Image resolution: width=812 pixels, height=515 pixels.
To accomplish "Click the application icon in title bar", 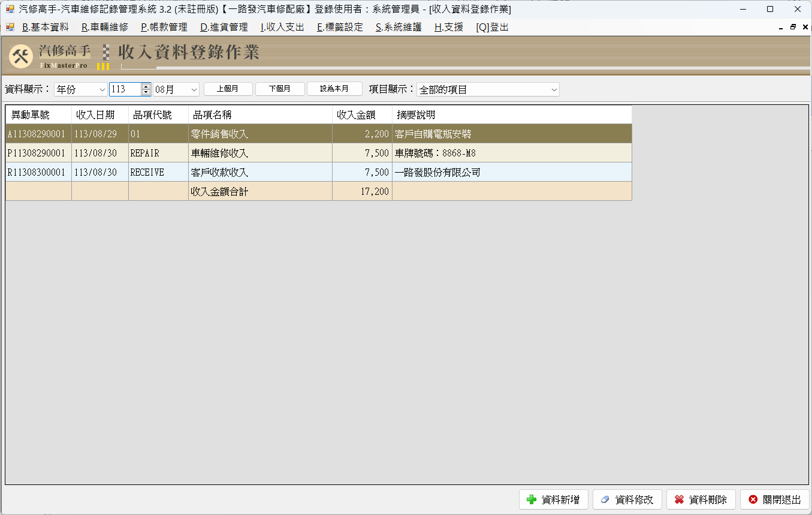I will coord(9,10).
